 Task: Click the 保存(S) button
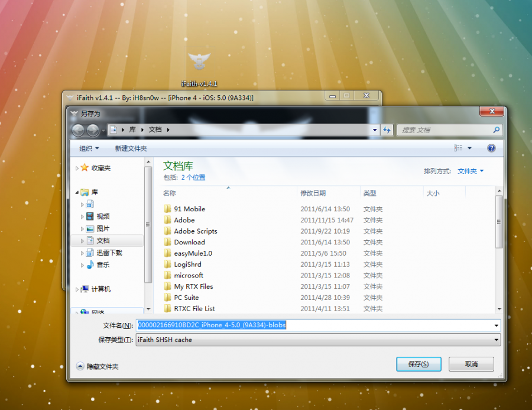coord(419,364)
